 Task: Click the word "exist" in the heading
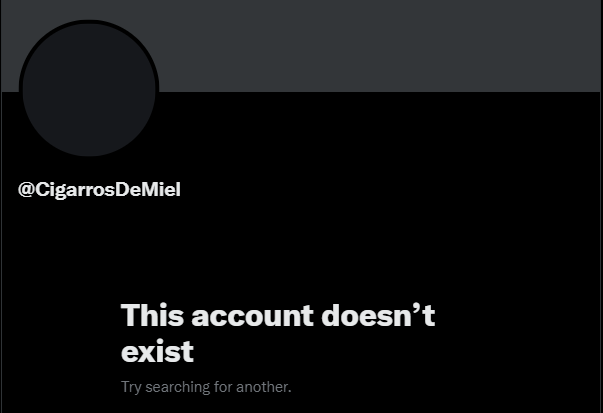pyautogui.click(x=157, y=351)
